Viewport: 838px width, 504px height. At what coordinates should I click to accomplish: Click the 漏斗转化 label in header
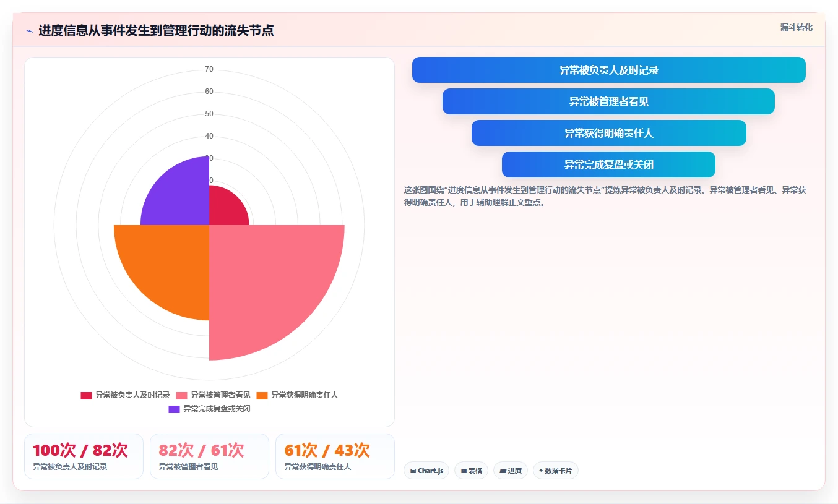pyautogui.click(x=796, y=27)
